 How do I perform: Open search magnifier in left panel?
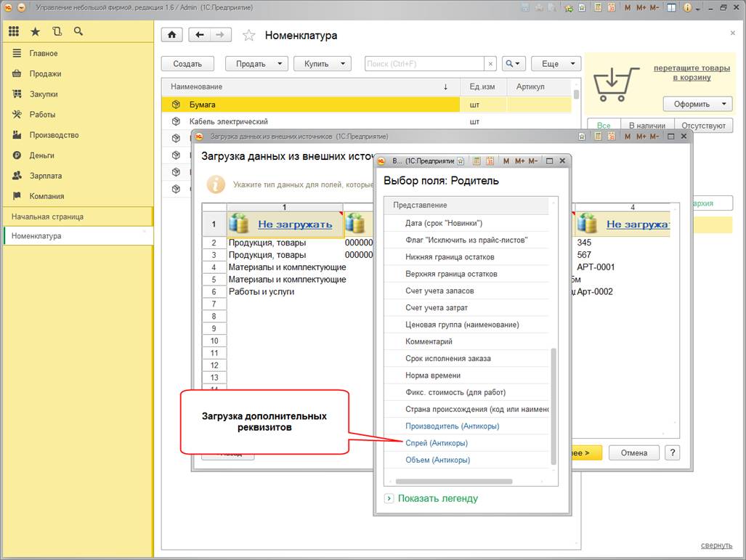coord(78,31)
